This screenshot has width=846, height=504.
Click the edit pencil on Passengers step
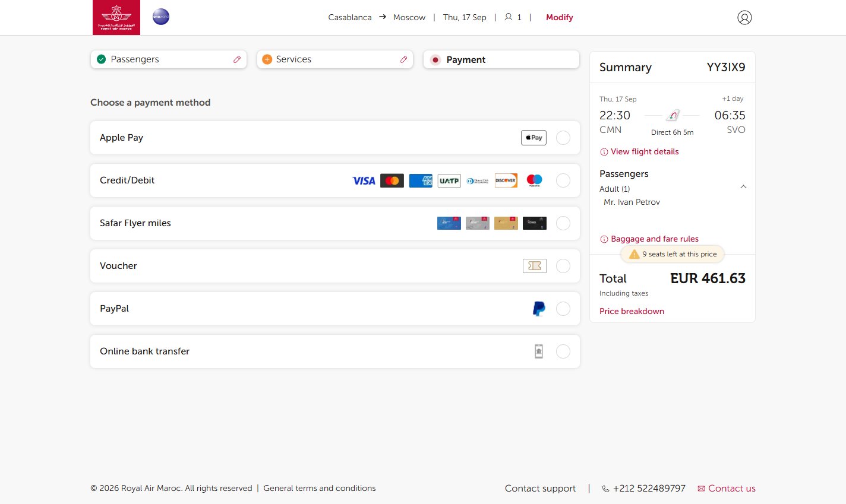click(237, 59)
